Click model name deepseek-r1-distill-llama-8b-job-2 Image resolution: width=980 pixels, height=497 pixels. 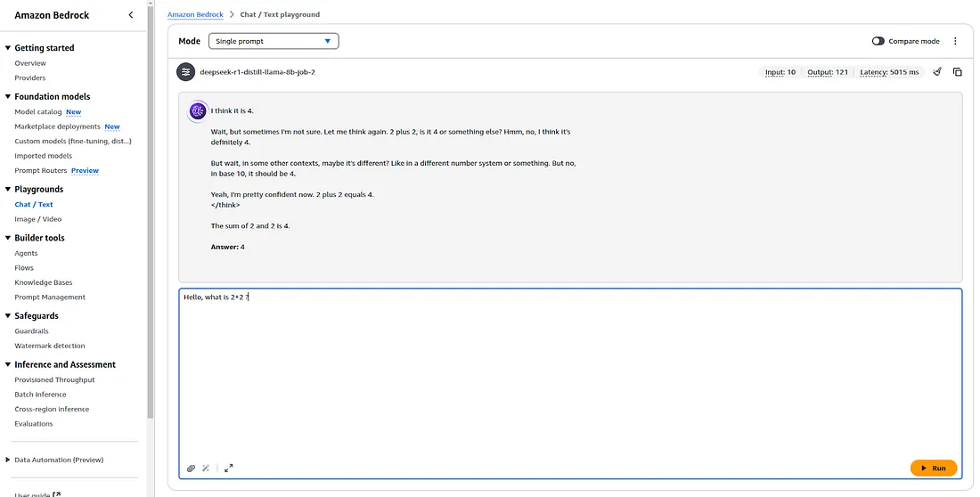pos(257,72)
